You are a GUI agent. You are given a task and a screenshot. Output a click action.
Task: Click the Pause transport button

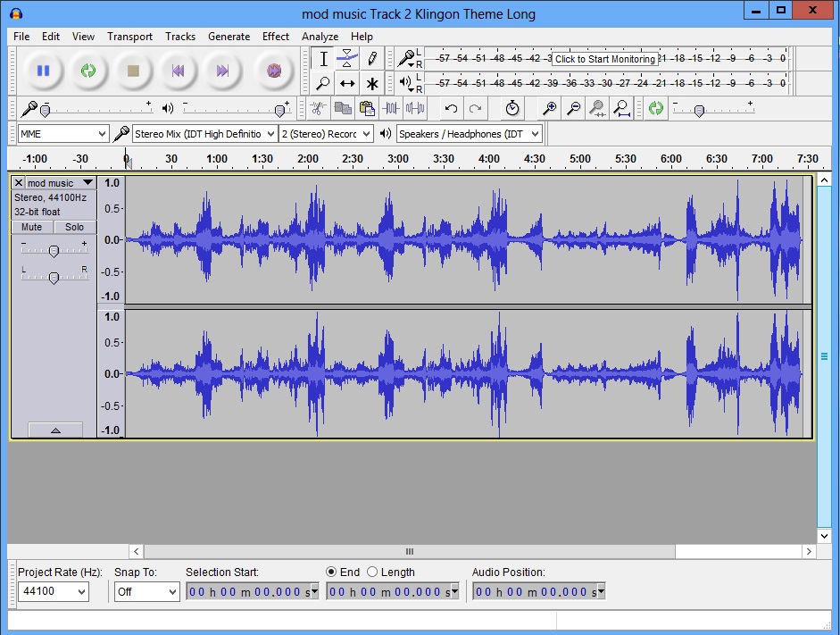(x=43, y=71)
